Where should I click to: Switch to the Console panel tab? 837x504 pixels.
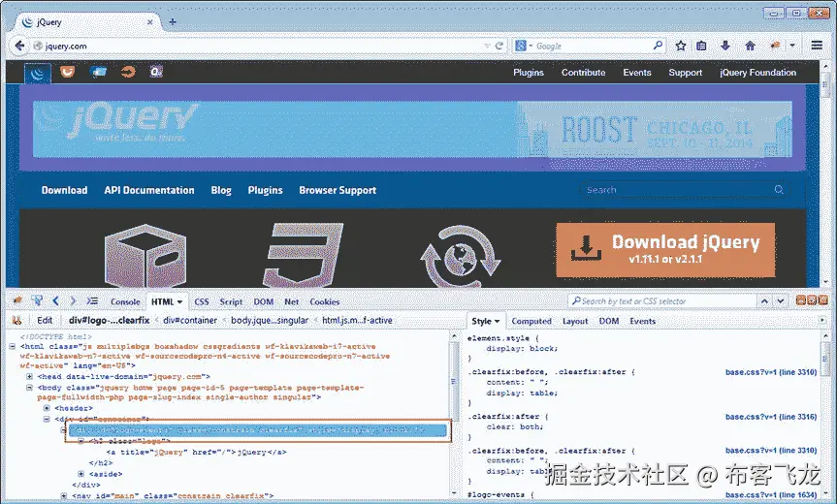click(x=125, y=301)
